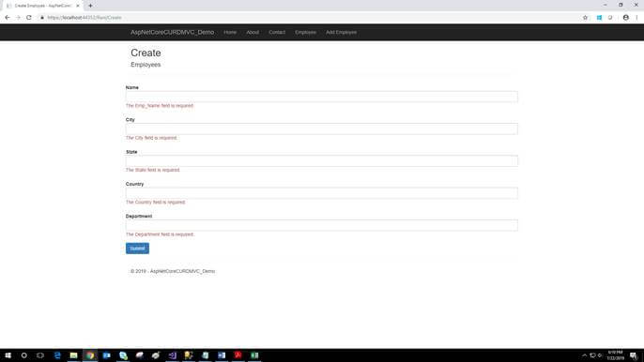Click the Cortana search circle on taskbar

(x=23, y=355)
